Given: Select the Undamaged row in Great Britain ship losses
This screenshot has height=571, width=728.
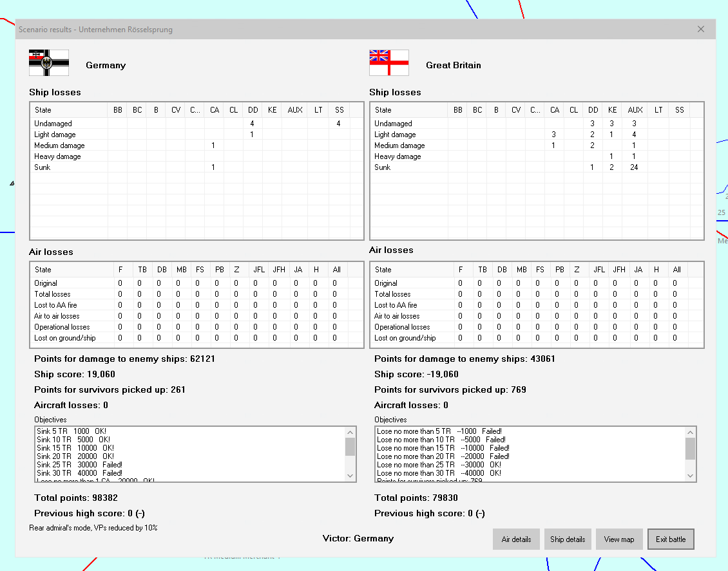Looking at the screenshot, I should [537, 124].
